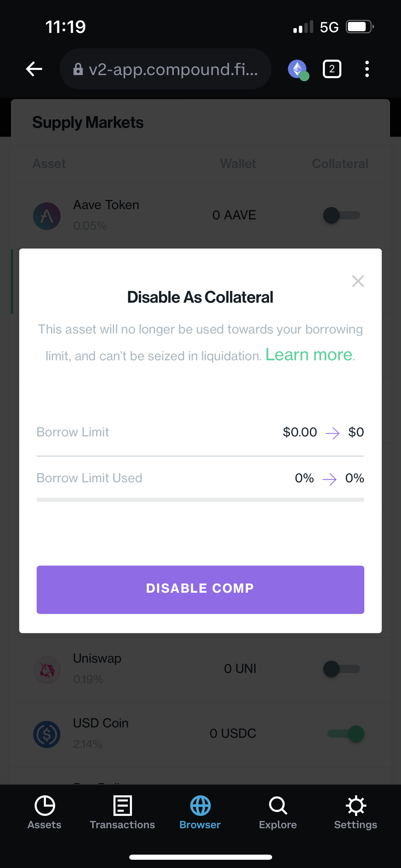This screenshot has height=868, width=401.
Task: Open the Ethereum network icon in the address bar
Action: (x=297, y=69)
